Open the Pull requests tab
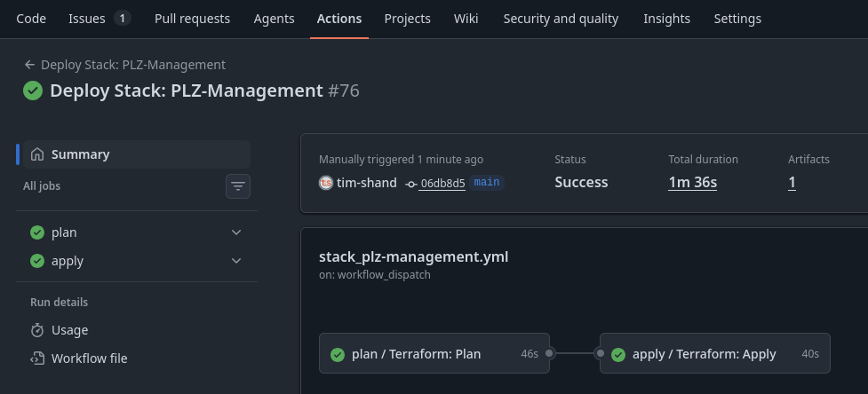 click(192, 19)
